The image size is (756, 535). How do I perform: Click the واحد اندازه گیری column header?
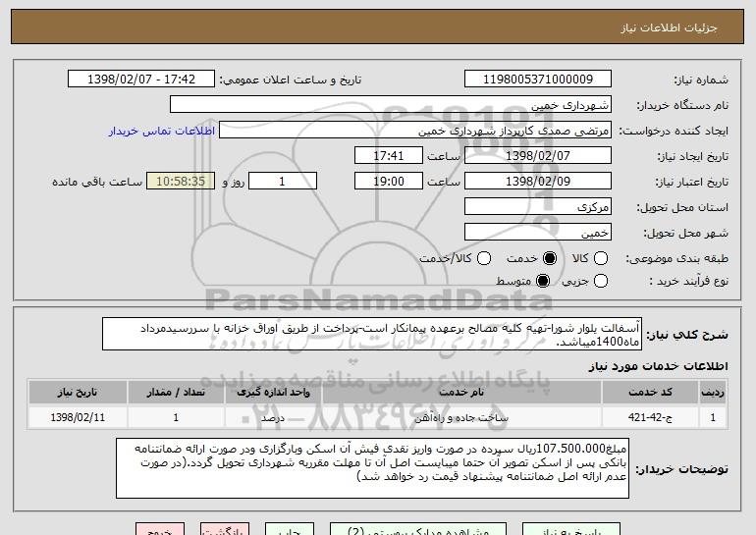(x=273, y=393)
